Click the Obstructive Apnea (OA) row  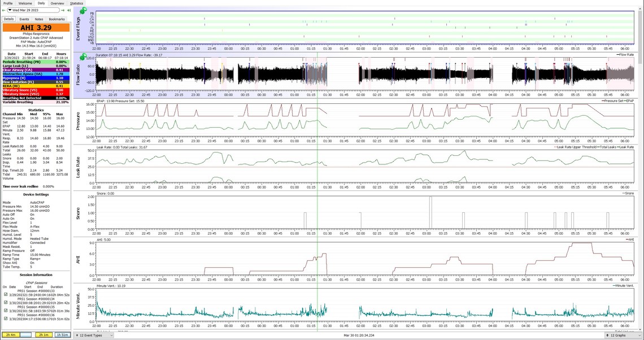(x=36, y=74)
